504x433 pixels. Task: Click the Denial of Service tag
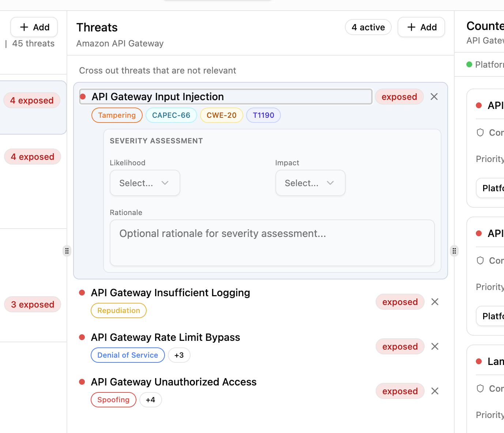tap(128, 355)
